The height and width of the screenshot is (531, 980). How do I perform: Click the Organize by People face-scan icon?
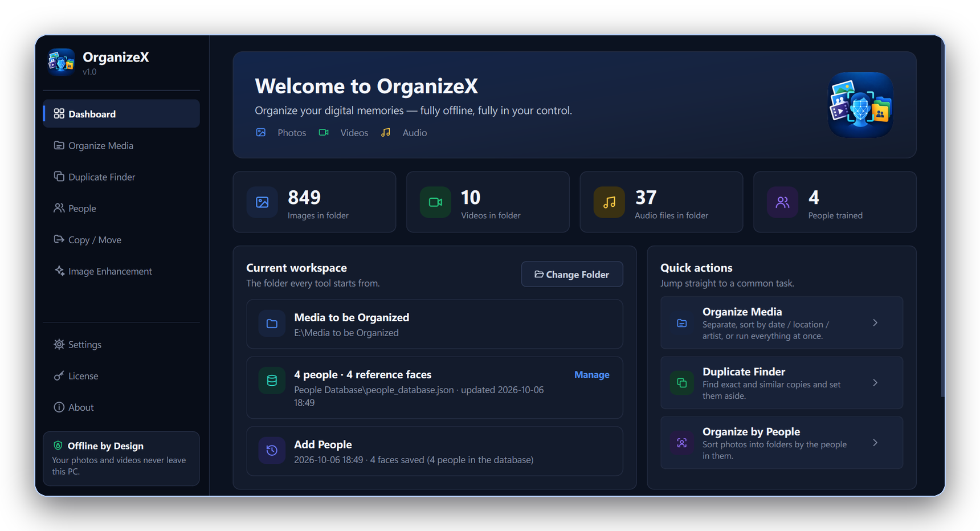pos(681,443)
